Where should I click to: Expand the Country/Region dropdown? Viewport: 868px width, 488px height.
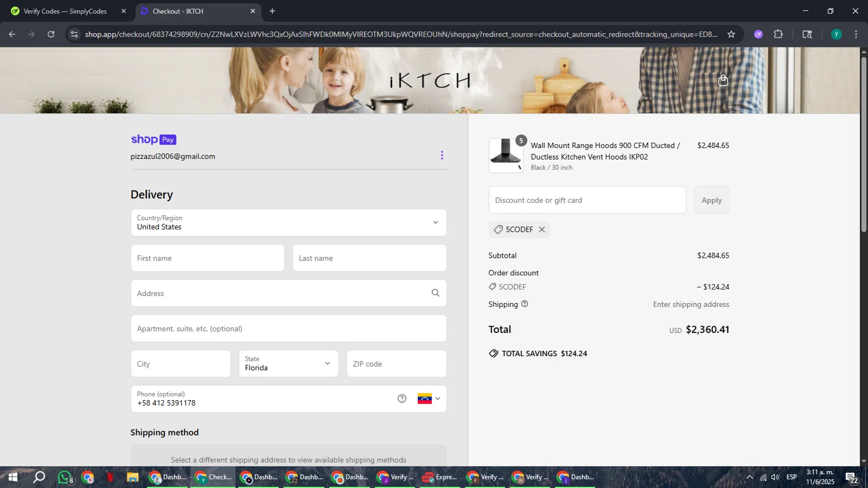click(x=289, y=223)
